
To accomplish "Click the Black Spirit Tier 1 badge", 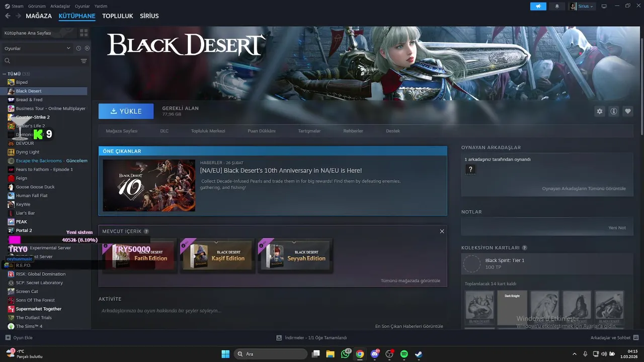I will pos(472,264).
